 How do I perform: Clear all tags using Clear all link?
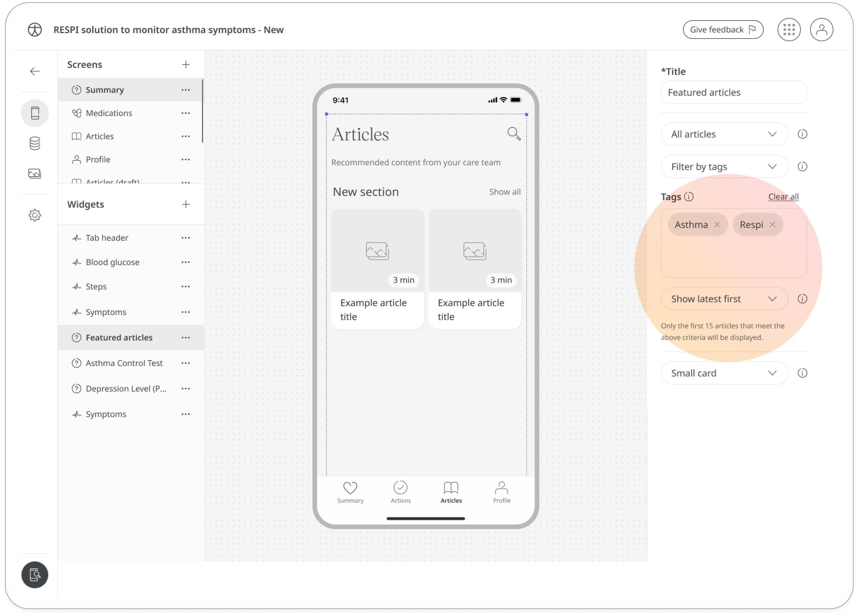point(783,196)
